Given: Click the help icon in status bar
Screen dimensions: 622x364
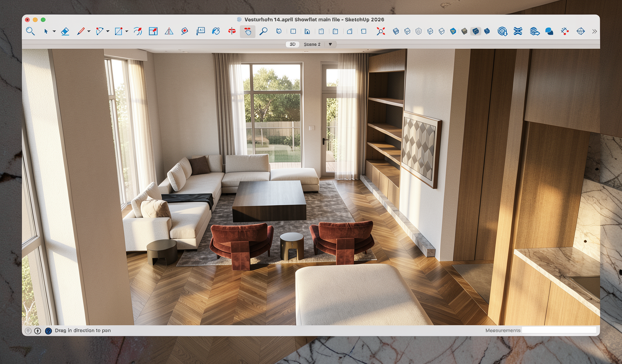Looking at the screenshot, I should (48, 330).
